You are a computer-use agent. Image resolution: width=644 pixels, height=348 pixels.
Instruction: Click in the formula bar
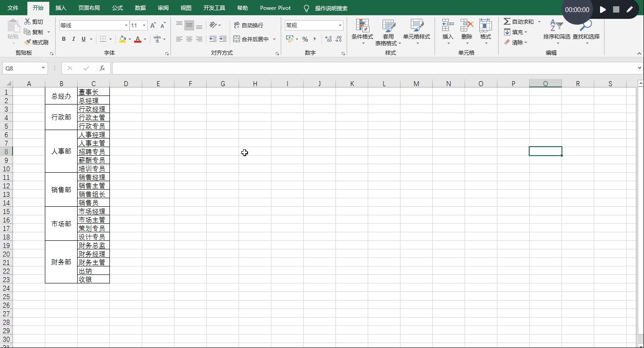click(374, 68)
